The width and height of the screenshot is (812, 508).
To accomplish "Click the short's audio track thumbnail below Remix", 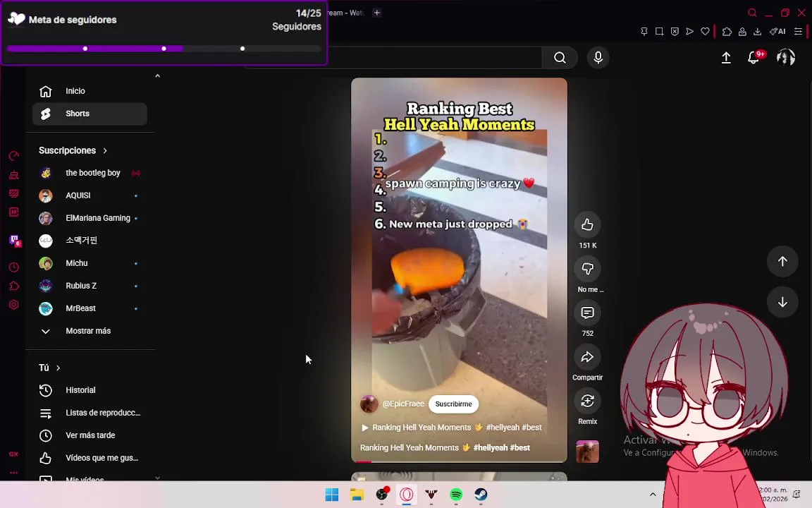I will (x=587, y=452).
